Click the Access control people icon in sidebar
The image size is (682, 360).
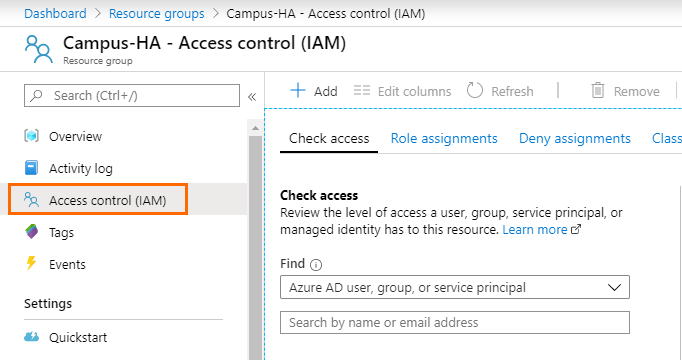click(31, 200)
